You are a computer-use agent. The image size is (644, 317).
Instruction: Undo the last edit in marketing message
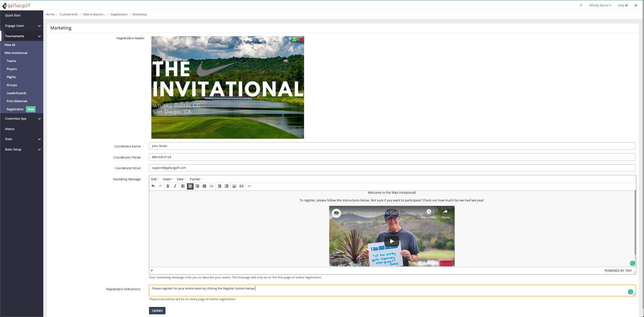click(153, 186)
